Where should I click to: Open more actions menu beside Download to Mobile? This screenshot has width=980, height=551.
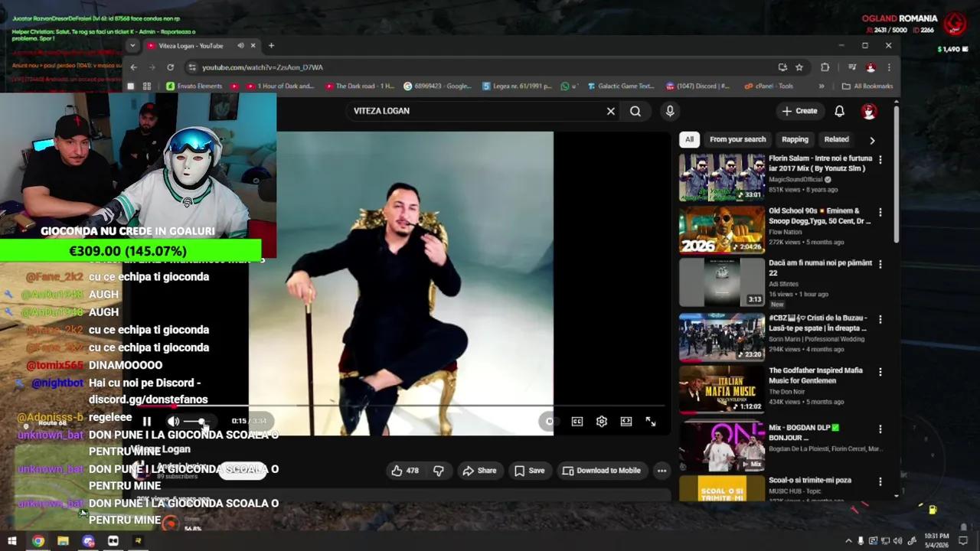click(661, 471)
